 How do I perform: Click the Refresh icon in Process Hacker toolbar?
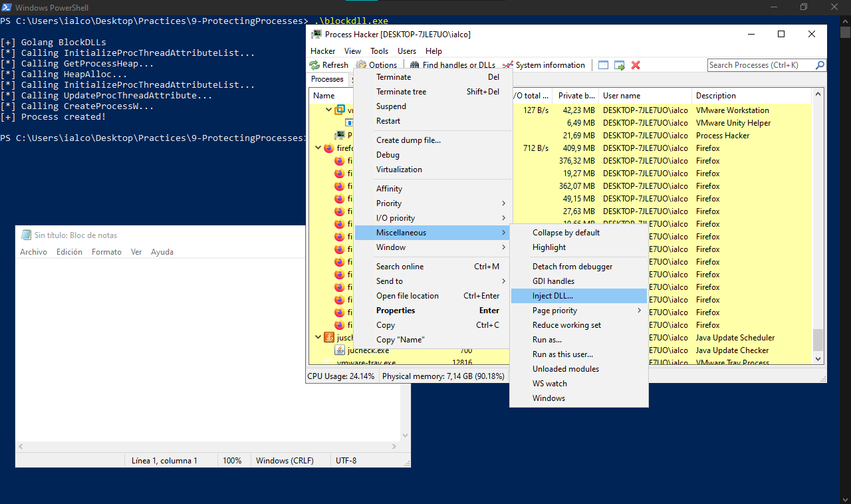click(315, 65)
